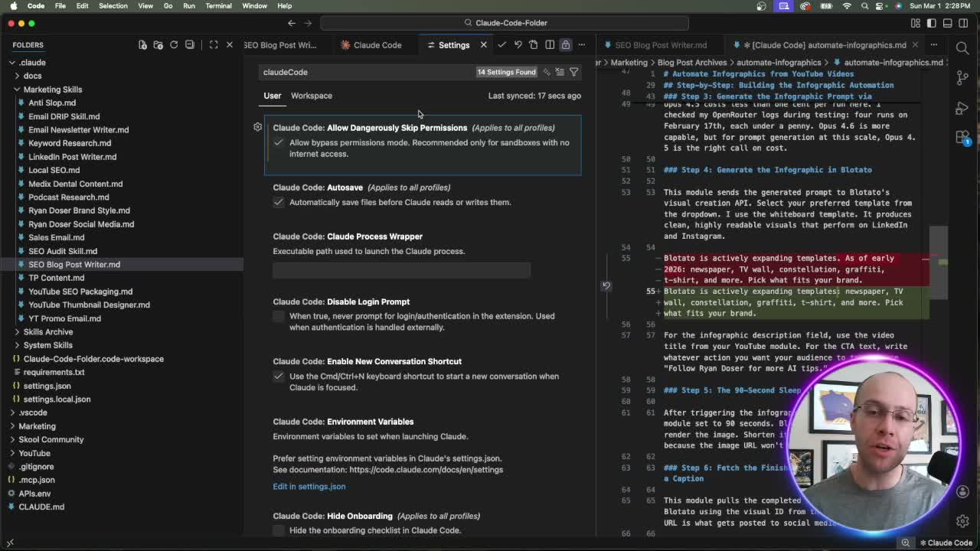Open gear menu for Allow Dangerously Skip Permissions
This screenshot has width=980, height=551.
pyautogui.click(x=258, y=127)
